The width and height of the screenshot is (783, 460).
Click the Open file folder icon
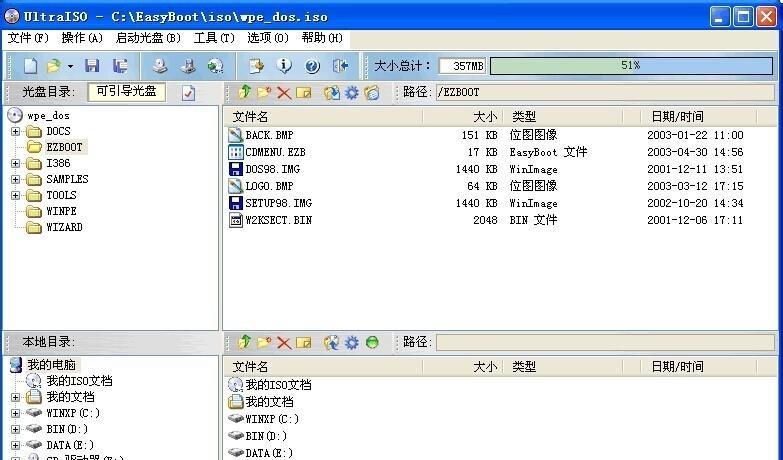53,65
